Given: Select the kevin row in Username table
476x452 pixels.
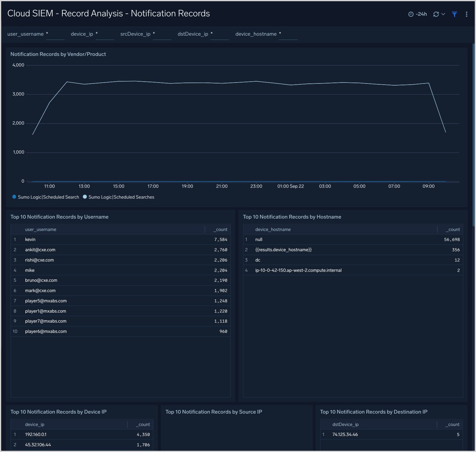Looking at the screenshot, I should (120, 239).
